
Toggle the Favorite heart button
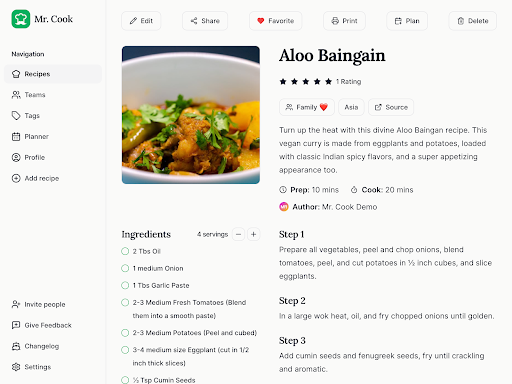(x=276, y=21)
